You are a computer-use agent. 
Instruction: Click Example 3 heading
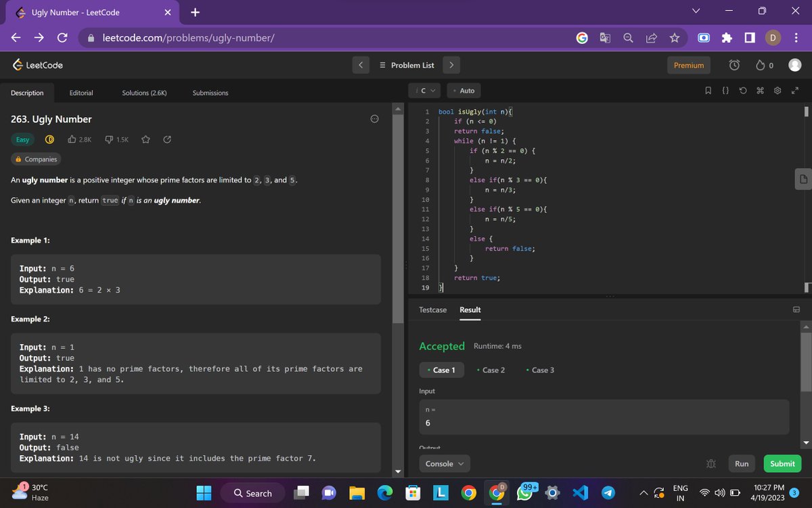[x=30, y=408]
